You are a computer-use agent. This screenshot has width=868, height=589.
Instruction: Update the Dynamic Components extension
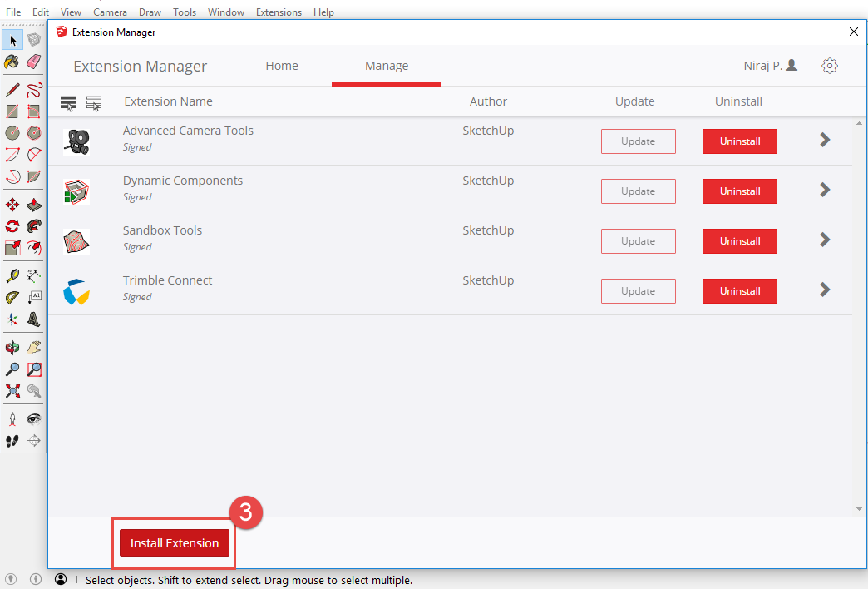(x=639, y=191)
